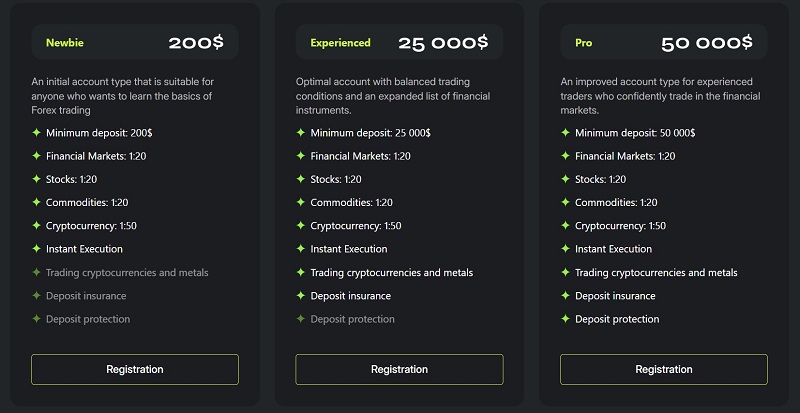Click star icon beside Experienced Cryptocurrency: 1:50
Image resolution: width=800 pixels, height=413 pixels.
(x=301, y=226)
